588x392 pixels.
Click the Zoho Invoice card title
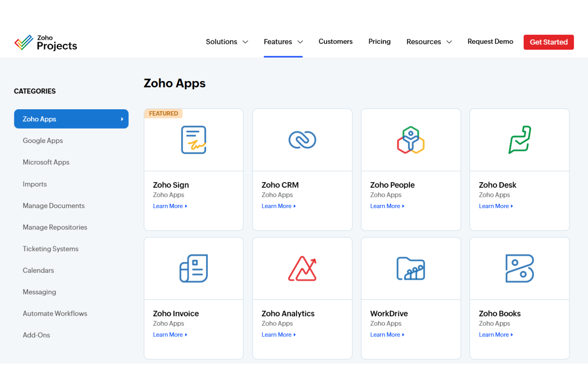[x=176, y=314]
